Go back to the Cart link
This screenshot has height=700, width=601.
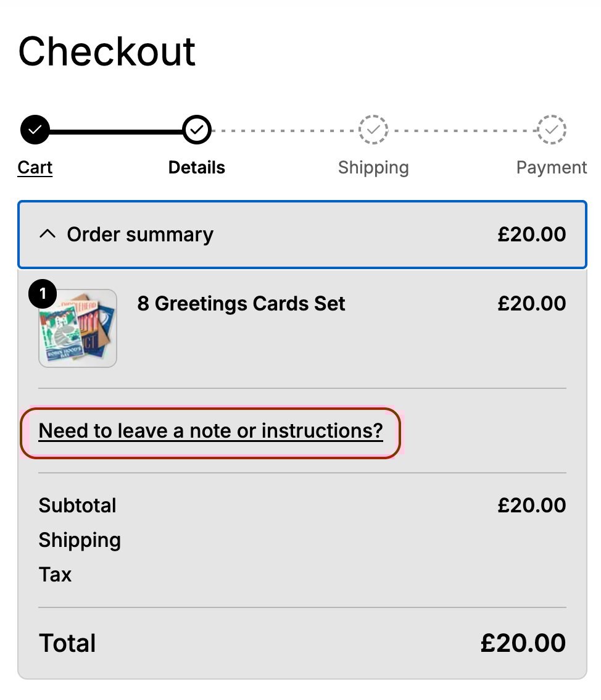(35, 167)
